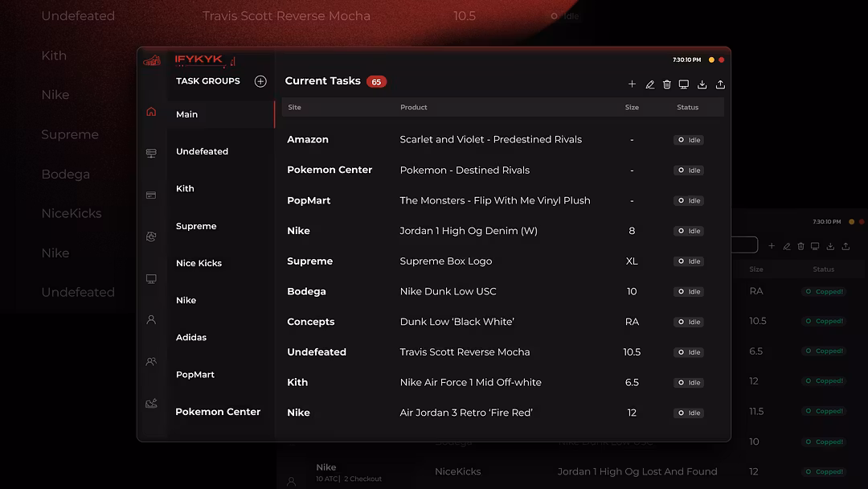
Task: Click 'Jordan 1 High Og Lost And Found' in background
Action: pyautogui.click(x=637, y=472)
